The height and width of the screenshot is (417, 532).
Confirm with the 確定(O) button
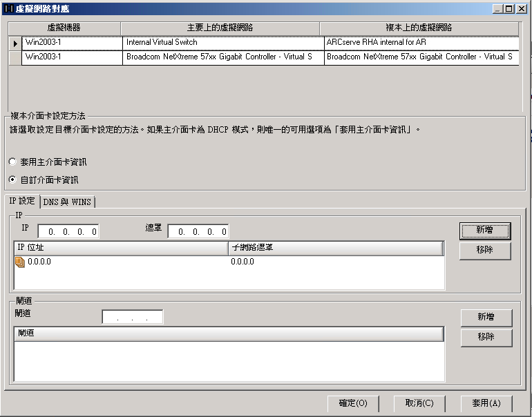click(x=353, y=403)
